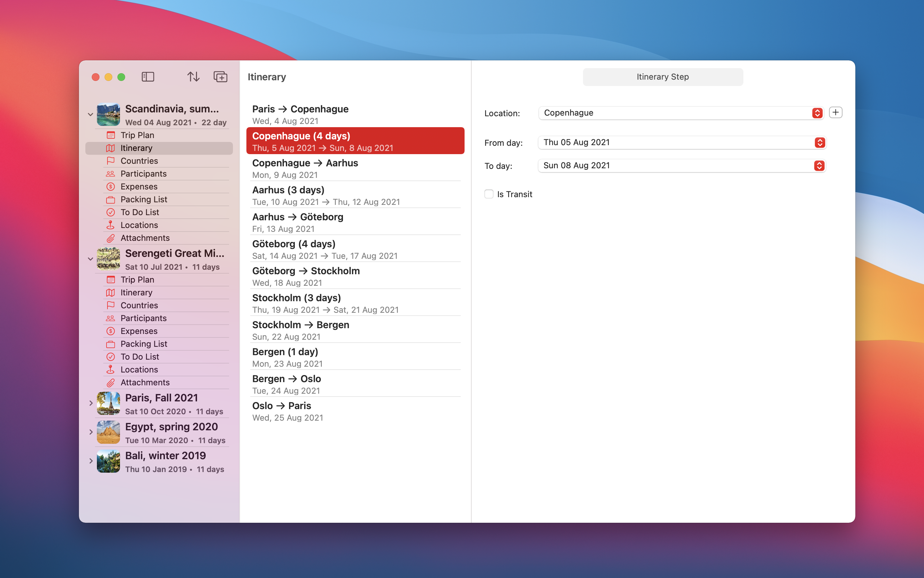924x578 pixels.
Task: Click the Scandinavia Participants people icon
Action: [111, 174]
